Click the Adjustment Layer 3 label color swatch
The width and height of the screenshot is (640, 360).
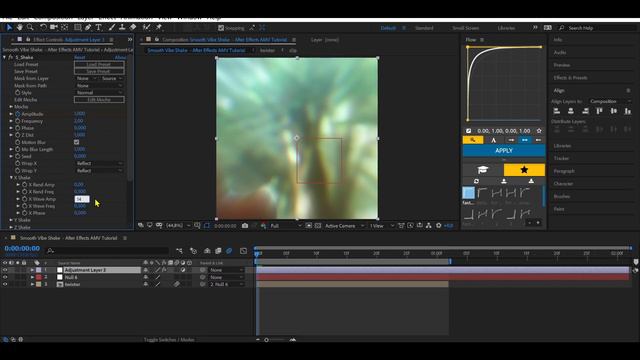(x=39, y=270)
